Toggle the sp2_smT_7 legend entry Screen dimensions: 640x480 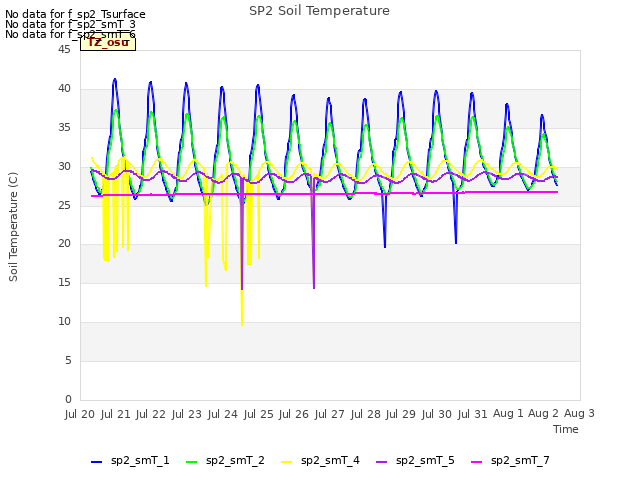[510, 461]
